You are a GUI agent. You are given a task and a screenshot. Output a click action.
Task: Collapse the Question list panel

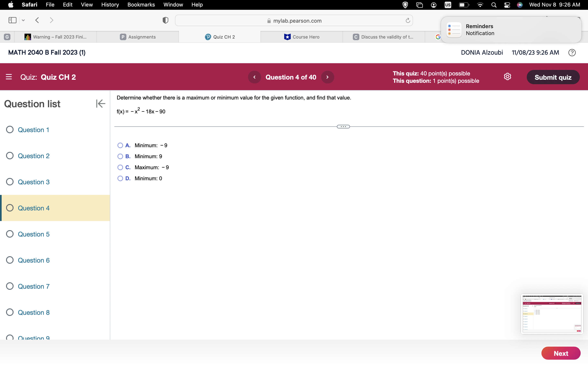point(100,103)
